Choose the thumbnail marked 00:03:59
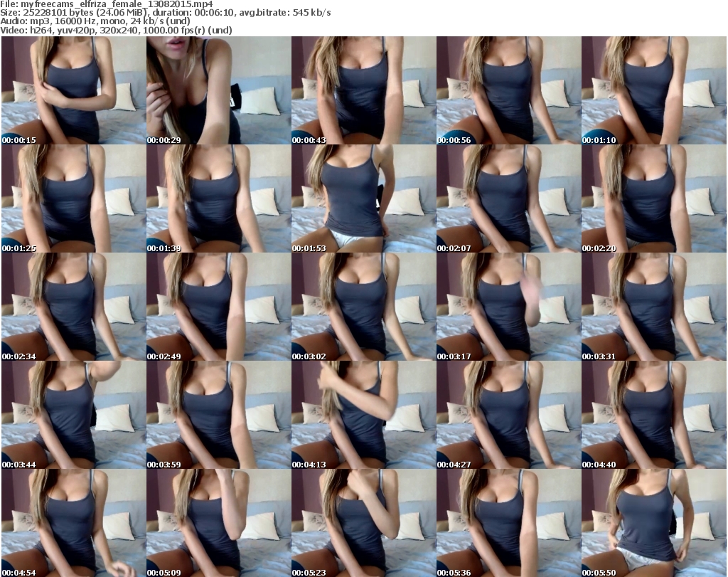Image resolution: width=728 pixels, height=577 pixels. 219,415
